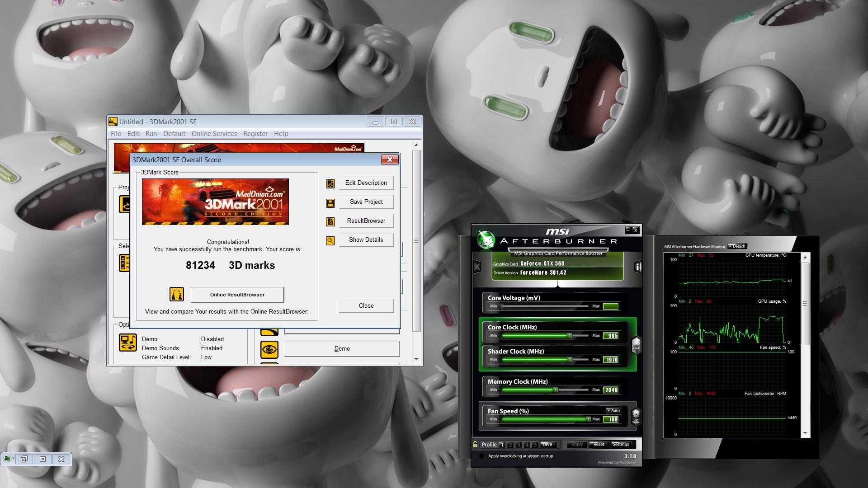Image resolution: width=868 pixels, height=488 pixels.
Task: Click the demo options icon in 3DMark Options section
Action: click(128, 343)
